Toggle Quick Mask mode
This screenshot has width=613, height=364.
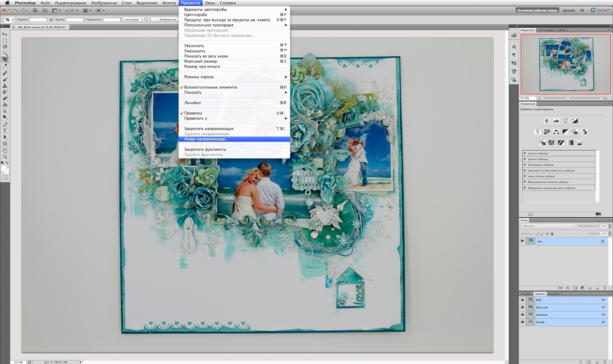point(5,177)
